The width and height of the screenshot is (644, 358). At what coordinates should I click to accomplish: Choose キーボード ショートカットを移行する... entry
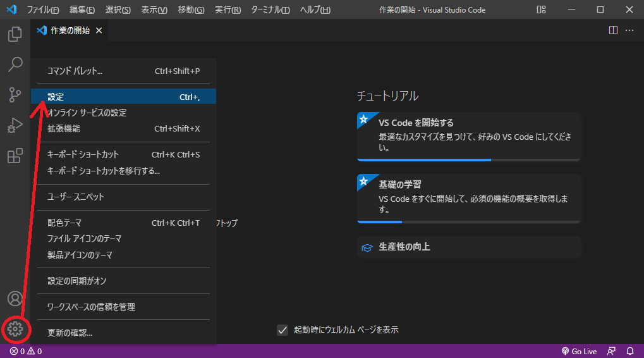[x=123, y=171]
